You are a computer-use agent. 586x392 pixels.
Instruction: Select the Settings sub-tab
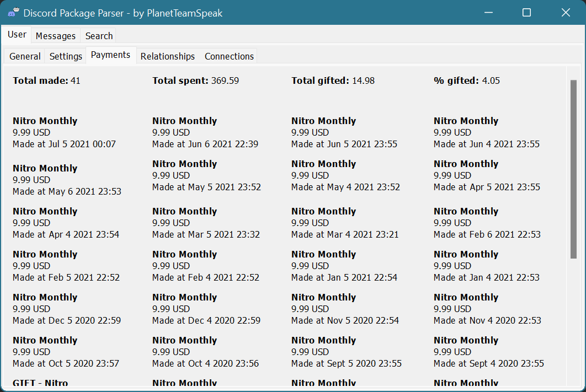(x=66, y=56)
